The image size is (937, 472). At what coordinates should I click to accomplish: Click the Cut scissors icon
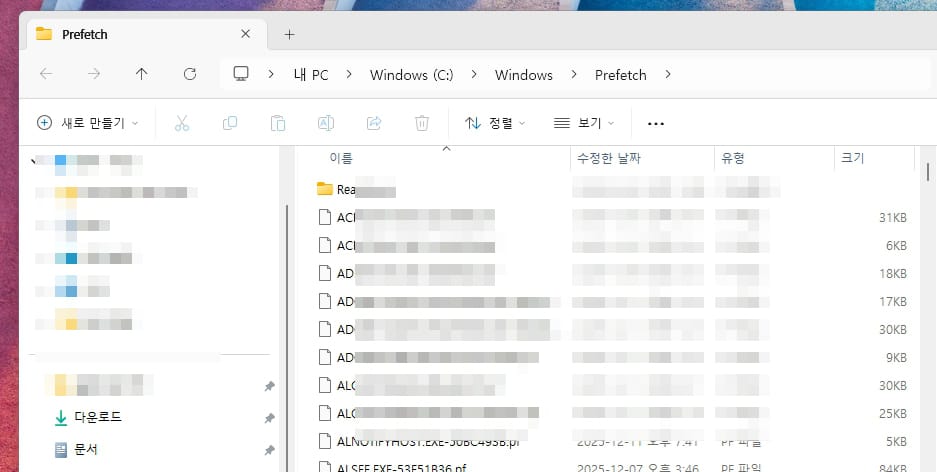pyautogui.click(x=182, y=123)
